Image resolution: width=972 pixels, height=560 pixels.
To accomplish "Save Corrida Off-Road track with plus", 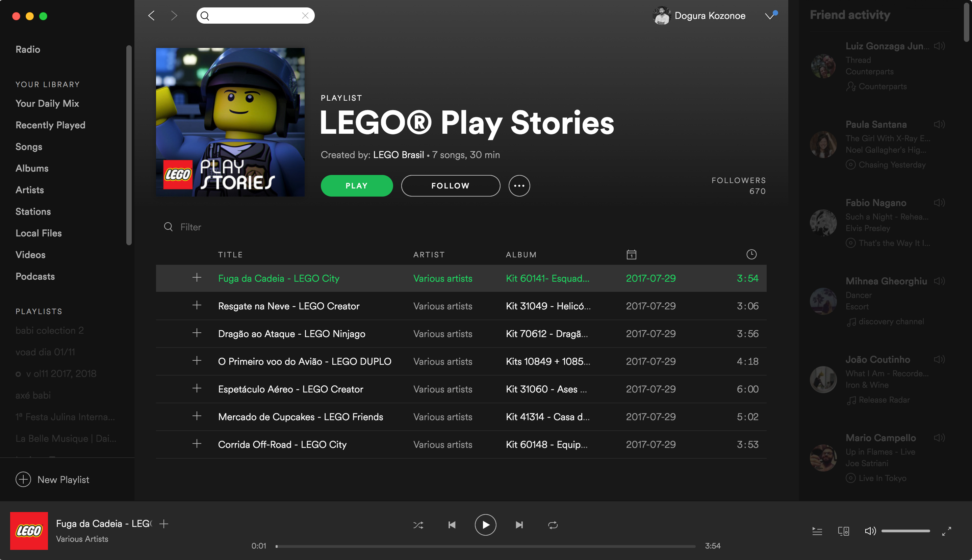I will pos(197,443).
